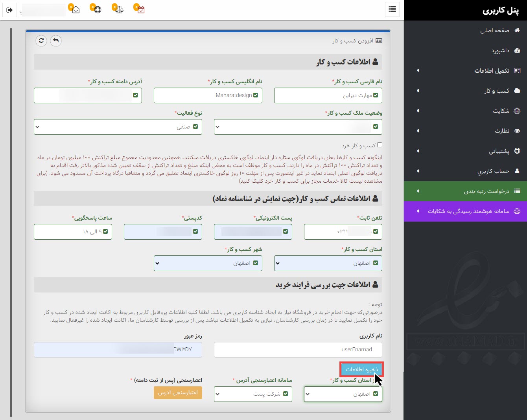Viewport: 527px width, 420px height.
Task: Click the ذخیره اطلاعات save button
Action: click(x=361, y=369)
